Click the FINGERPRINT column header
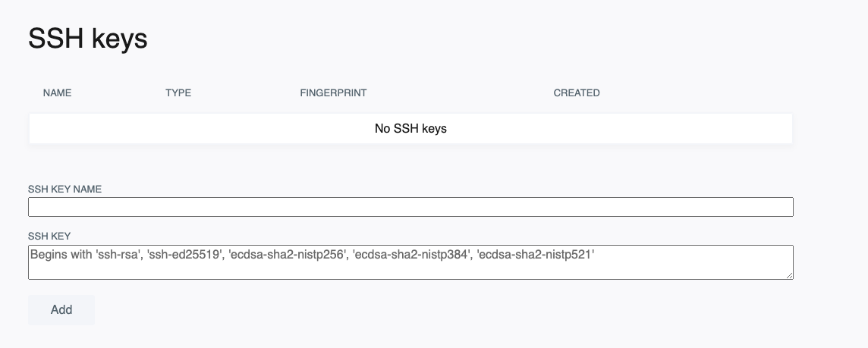Screen dimensions: 868x348 333,93
